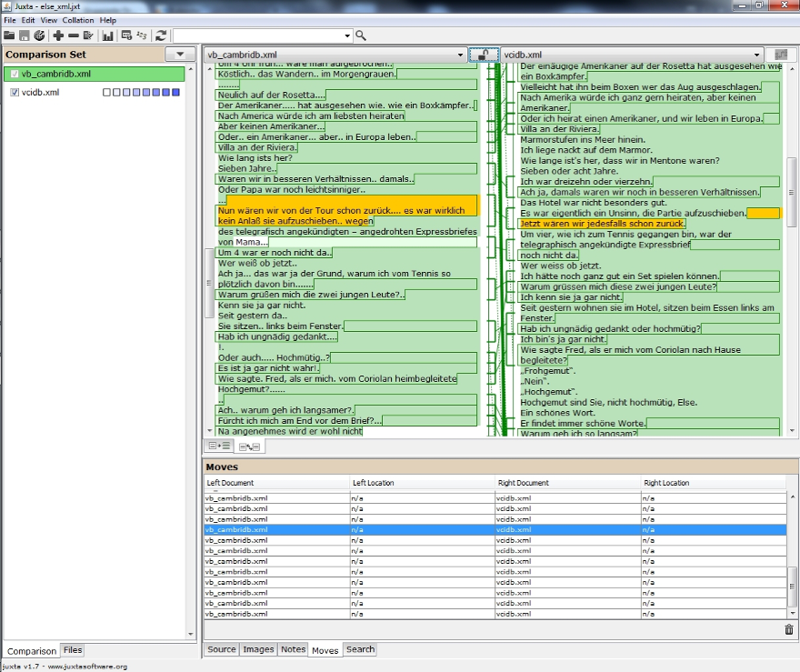This screenshot has height=672, width=800.
Task: Open the vcidb.xml document selector dropdown
Action: click(756, 55)
